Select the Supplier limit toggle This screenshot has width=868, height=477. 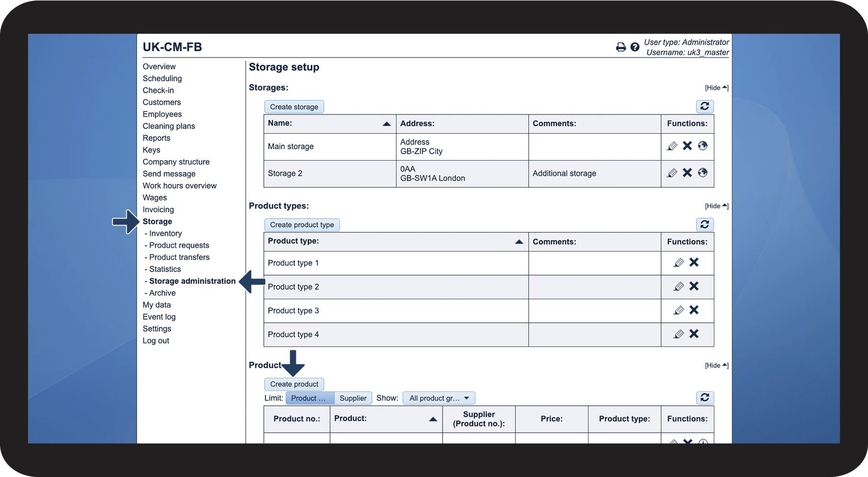point(353,398)
